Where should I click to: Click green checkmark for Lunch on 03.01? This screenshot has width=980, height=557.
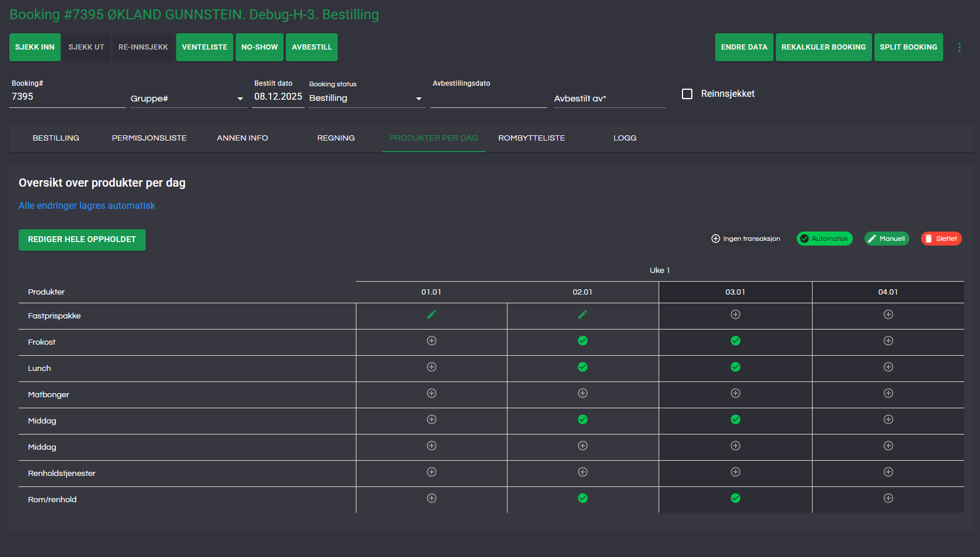[x=735, y=367]
